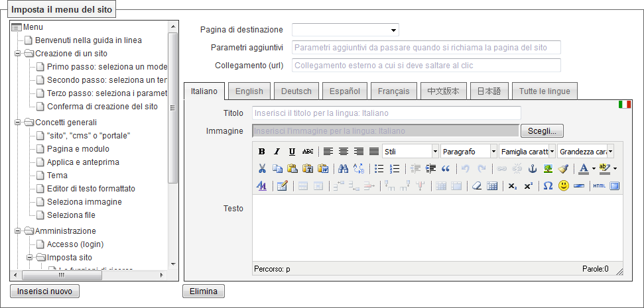Open the Stili styles dropdown
This screenshot has height=308, width=644.
411,151
